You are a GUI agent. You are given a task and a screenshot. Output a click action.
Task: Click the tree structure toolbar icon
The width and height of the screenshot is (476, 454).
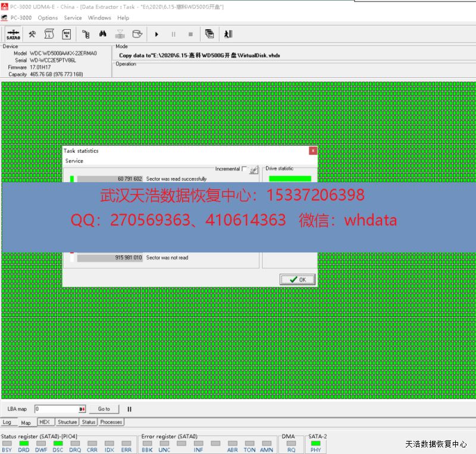[86, 35]
